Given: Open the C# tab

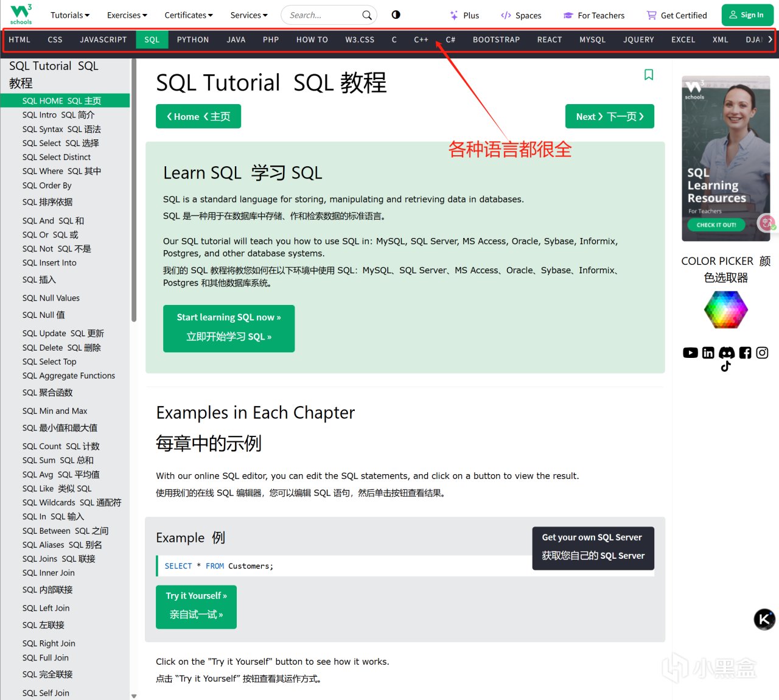Looking at the screenshot, I should (450, 40).
